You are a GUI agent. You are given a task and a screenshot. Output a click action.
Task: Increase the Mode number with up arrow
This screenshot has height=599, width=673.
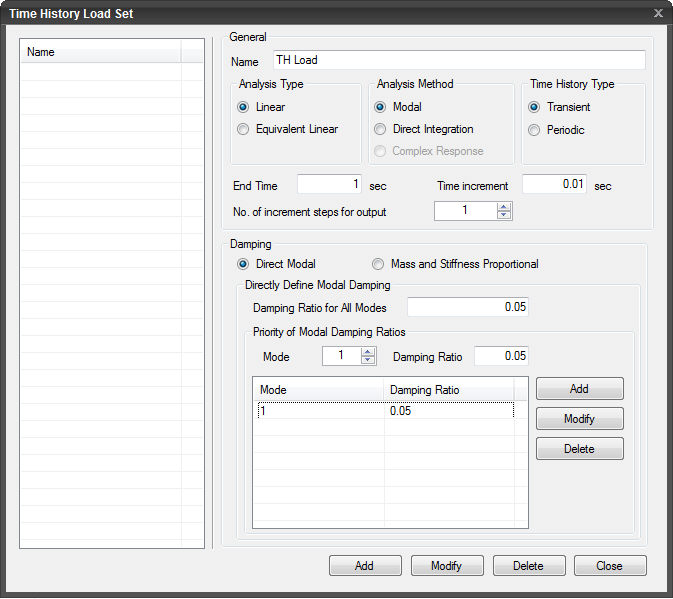click(368, 352)
